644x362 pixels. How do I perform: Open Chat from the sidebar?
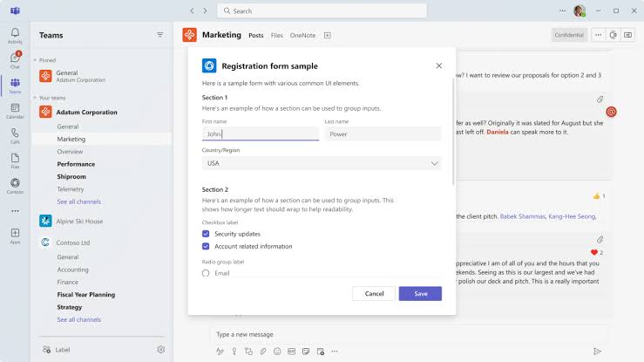15,60
